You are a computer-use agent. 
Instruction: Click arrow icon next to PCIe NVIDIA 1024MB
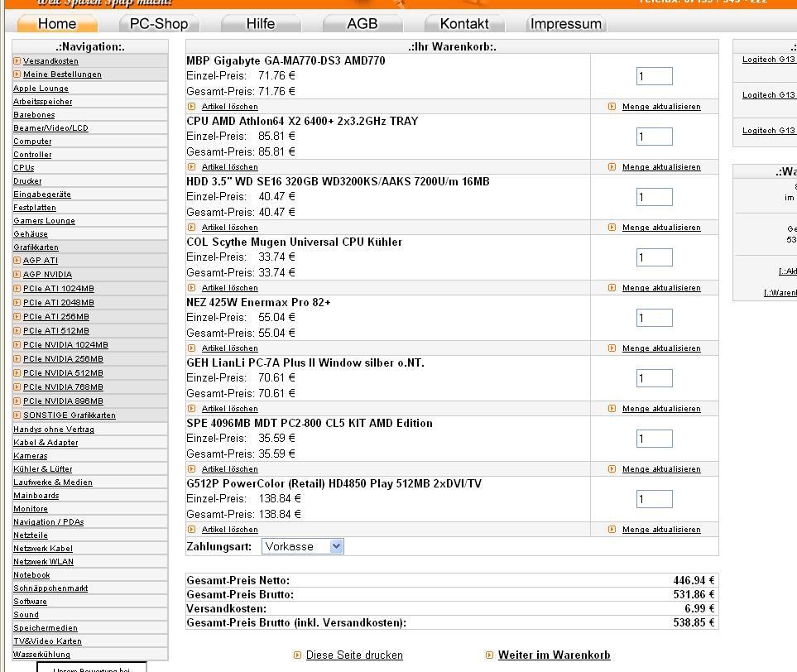(17, 344)
